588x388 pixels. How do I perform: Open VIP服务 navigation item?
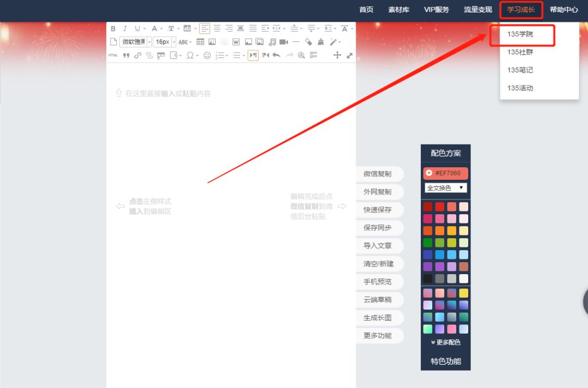pos(437,10)
